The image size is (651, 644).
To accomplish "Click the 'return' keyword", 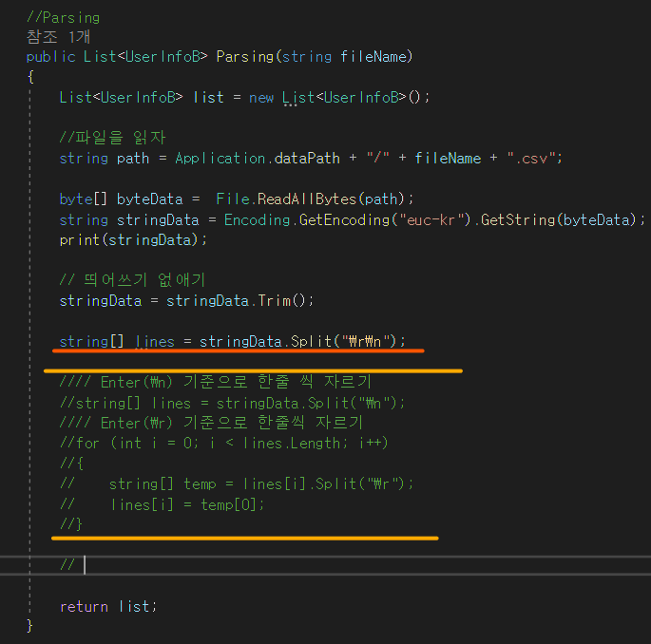I will [84, 607].
